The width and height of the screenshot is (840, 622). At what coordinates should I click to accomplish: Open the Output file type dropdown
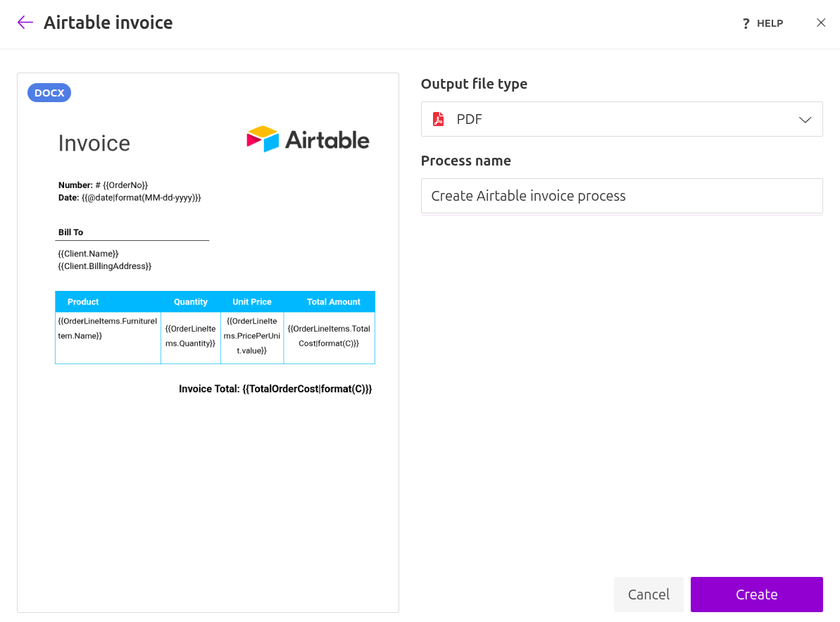coord(622,118)
